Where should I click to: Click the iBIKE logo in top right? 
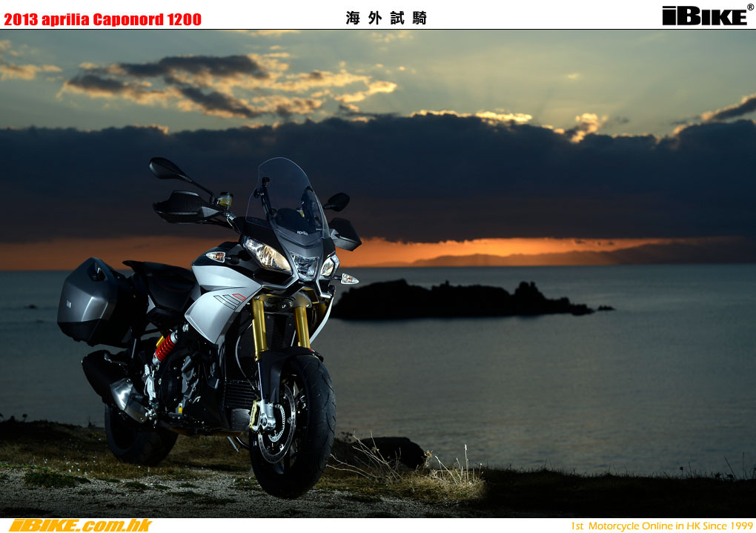coord(704,16)
